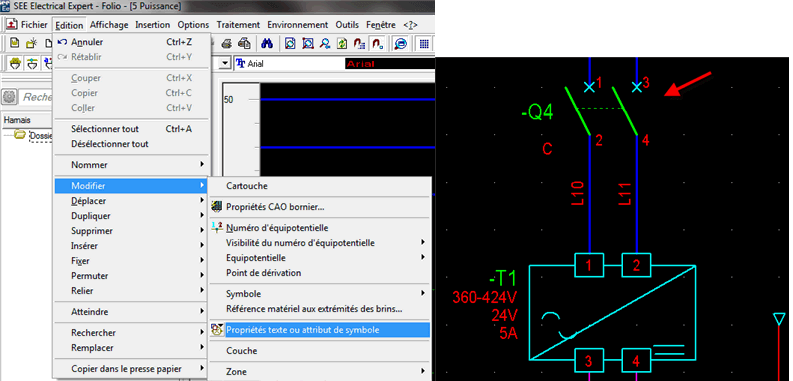Click the magnifier zoom window icon
793x381 pixels.
(x=325, y=44)
